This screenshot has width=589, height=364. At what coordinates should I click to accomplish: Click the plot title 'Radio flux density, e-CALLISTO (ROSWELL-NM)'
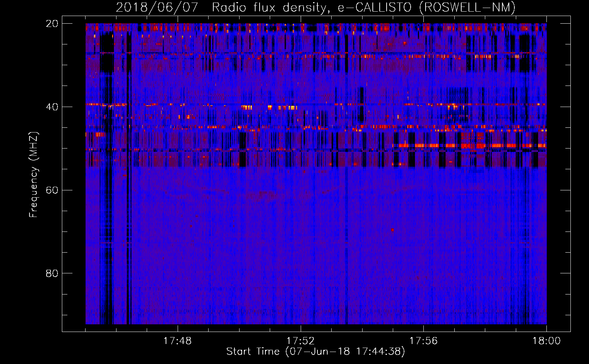pos(364,7)
